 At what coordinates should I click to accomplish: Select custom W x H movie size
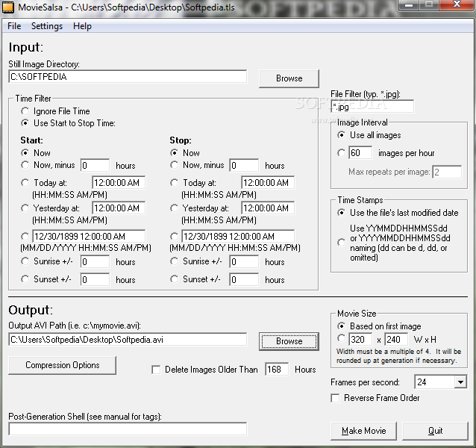(341, 338)
